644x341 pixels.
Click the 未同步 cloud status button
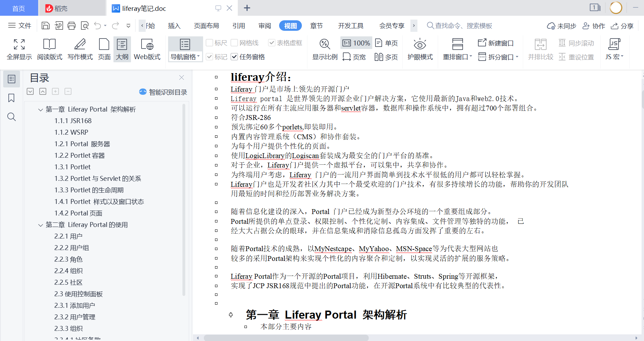click(x=561, y=26)
